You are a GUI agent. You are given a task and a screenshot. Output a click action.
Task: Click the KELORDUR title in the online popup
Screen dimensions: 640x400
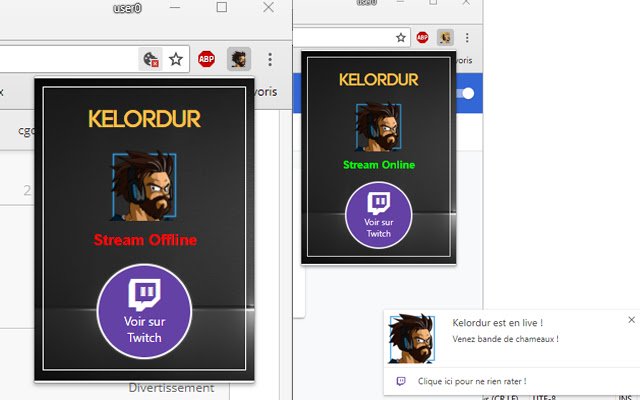(x=378, y=80)
